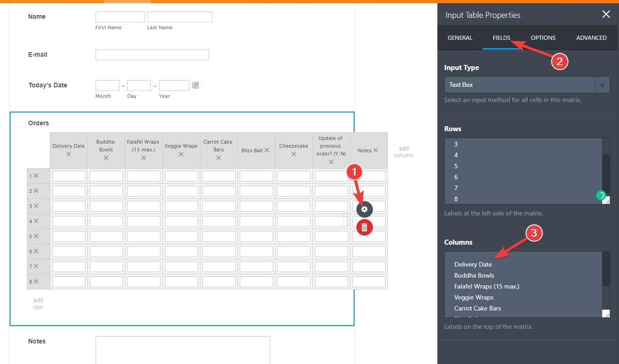Viewport: 619px width, 364px height.
Task: Remove the Cheezecake column via its X
Action: coord(293,154)
